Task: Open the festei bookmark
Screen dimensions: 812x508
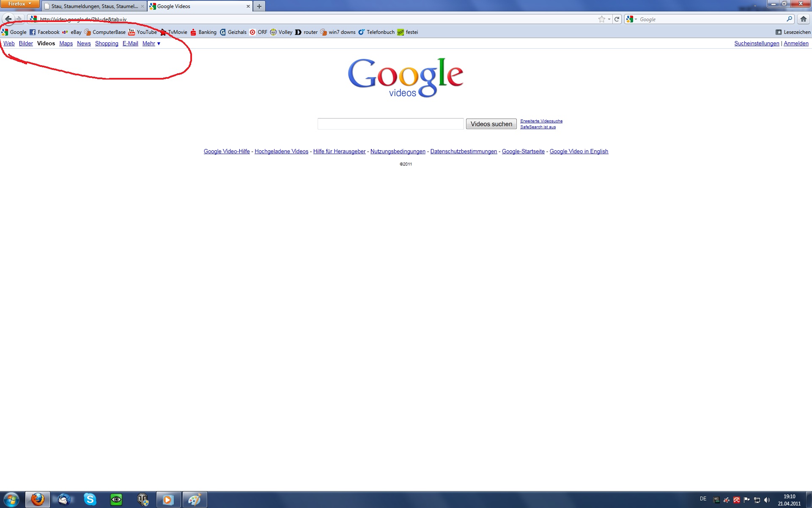Action: [408, 32]
